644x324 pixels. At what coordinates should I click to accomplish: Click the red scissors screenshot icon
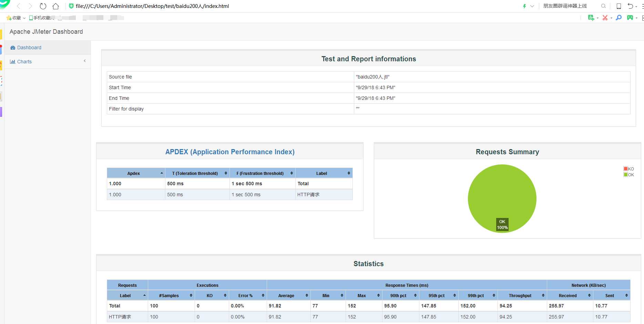[605, 18]
